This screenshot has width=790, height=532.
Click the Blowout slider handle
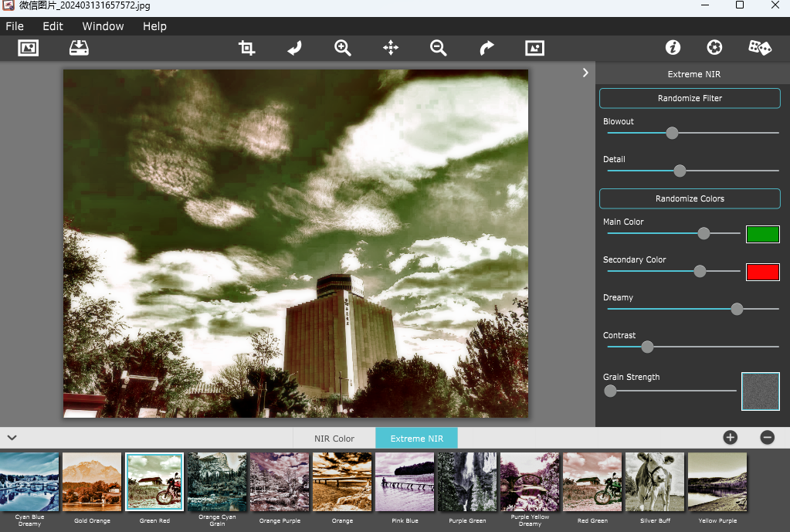coord(672,133)
